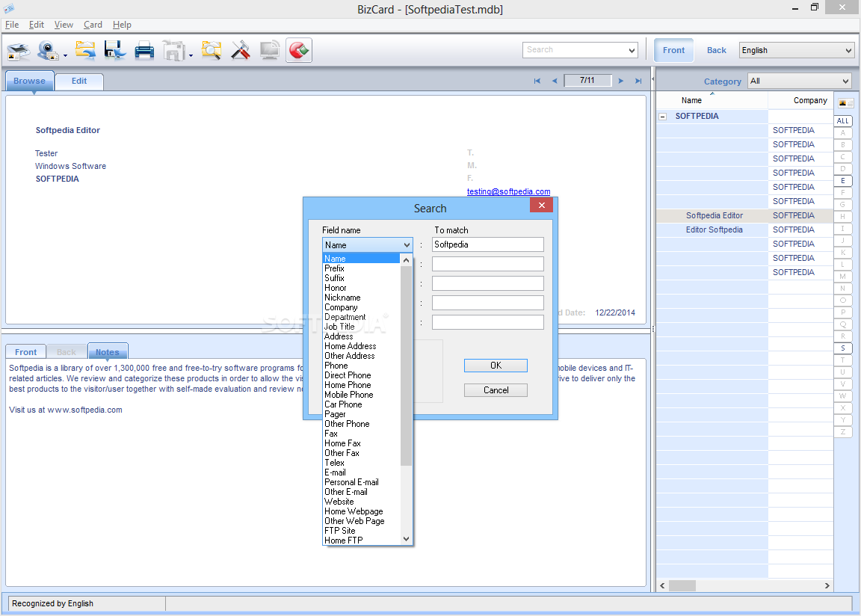The width and height of the screenshot is (861, 616).
Task: Switch to the Edit tab
Action: [x=79, y=81]
